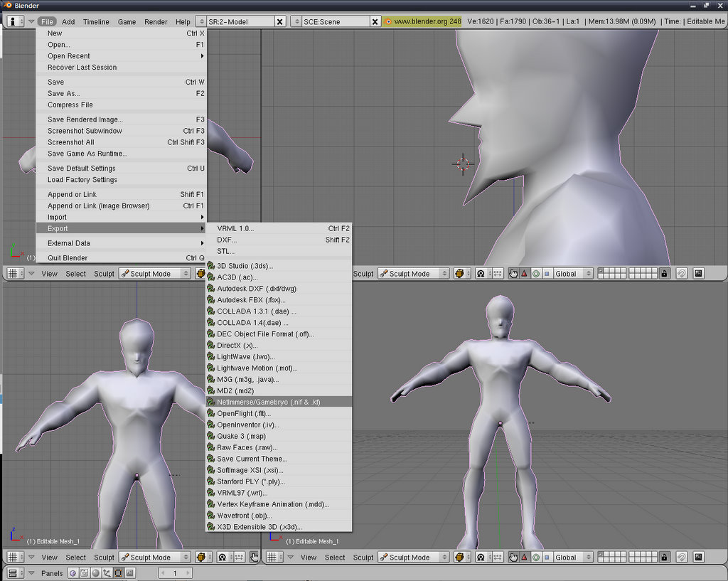This screenshot has height=581, width=728.
Task: Open the SCE:Scene selector dropdown
Action: click(x=297, y=22)
